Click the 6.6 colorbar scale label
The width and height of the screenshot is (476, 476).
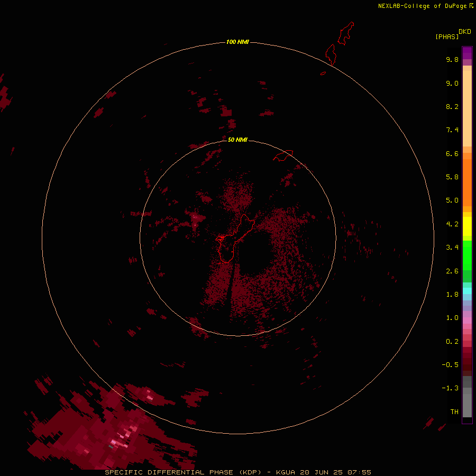(452, 153)
